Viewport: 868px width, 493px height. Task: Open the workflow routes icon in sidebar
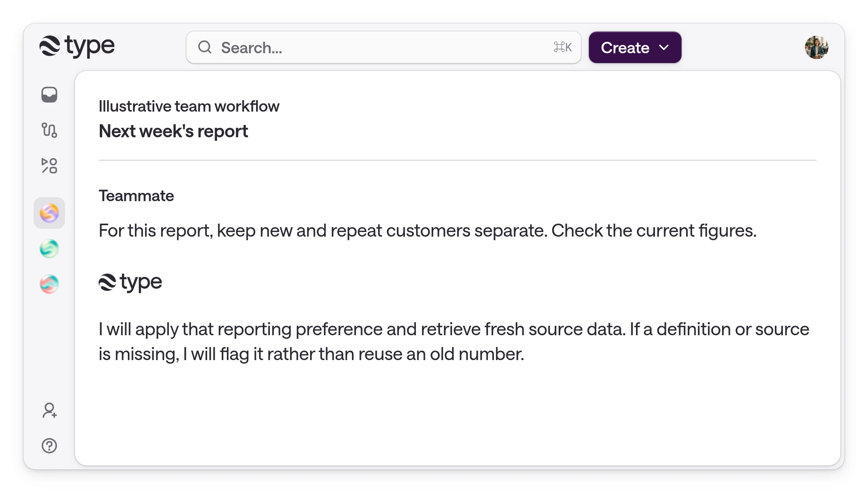[x=49, y=130]
